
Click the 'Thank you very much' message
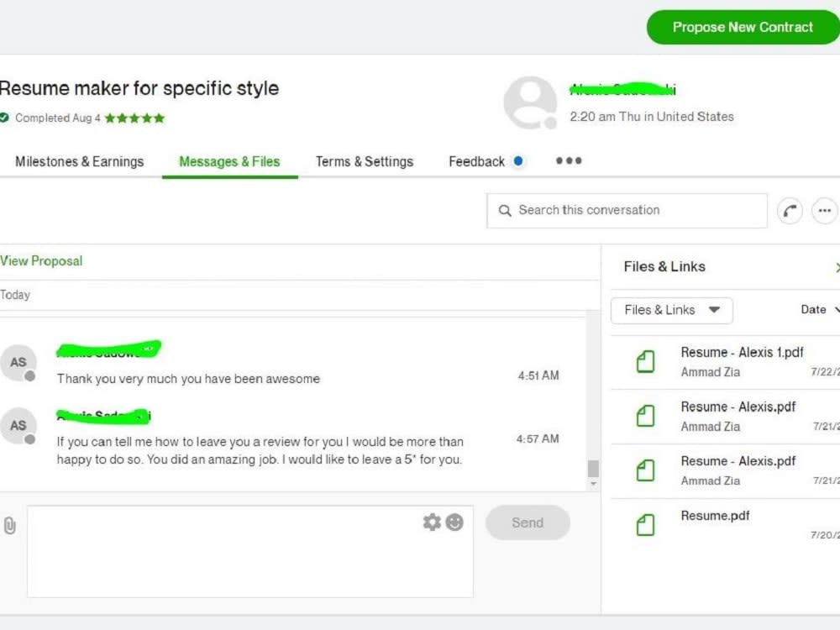[x=188, y=379]
